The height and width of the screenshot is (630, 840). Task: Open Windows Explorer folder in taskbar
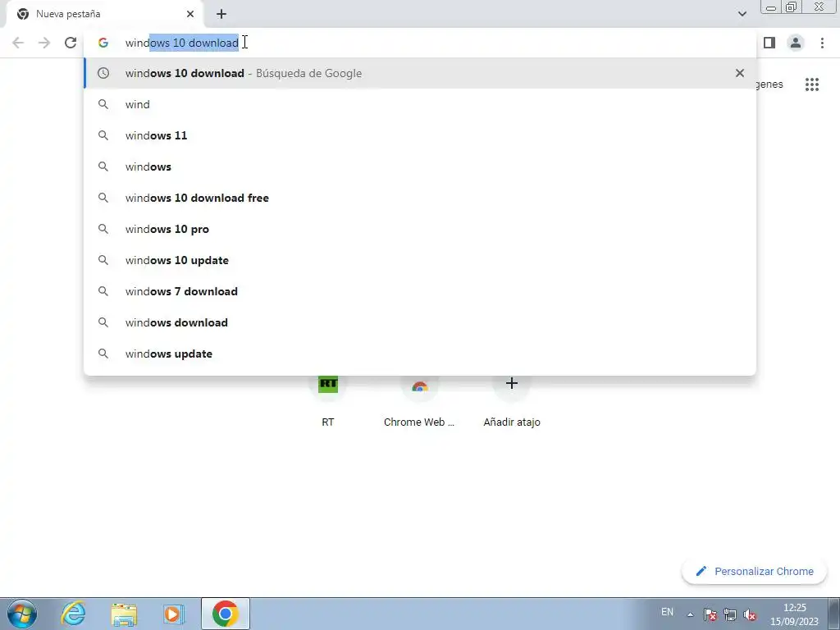(x=124, y=614)
